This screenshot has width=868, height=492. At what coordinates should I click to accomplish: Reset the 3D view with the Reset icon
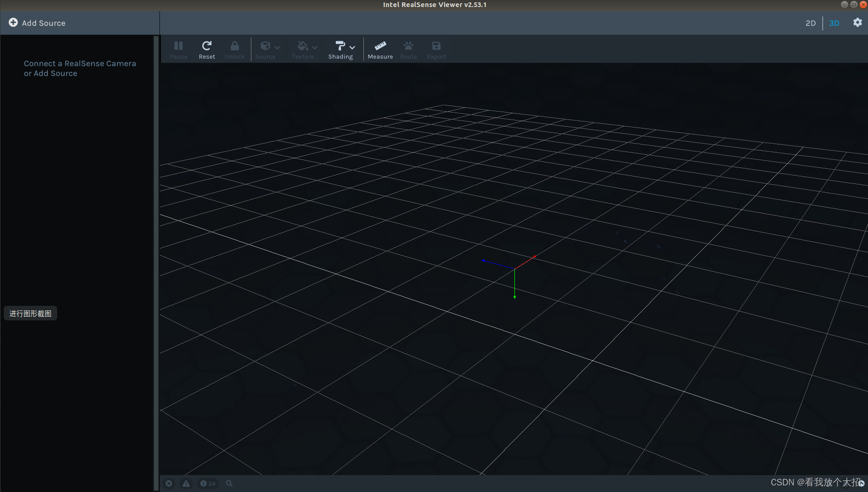(207, 45)
